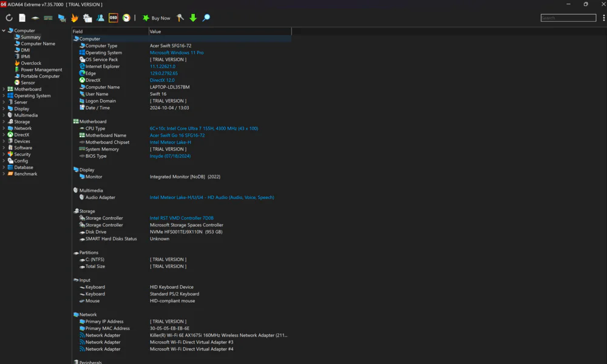Viewport: 607px width, 364px height.
Task: Open the three-dot menu at top right
Action: click(603, 18)
